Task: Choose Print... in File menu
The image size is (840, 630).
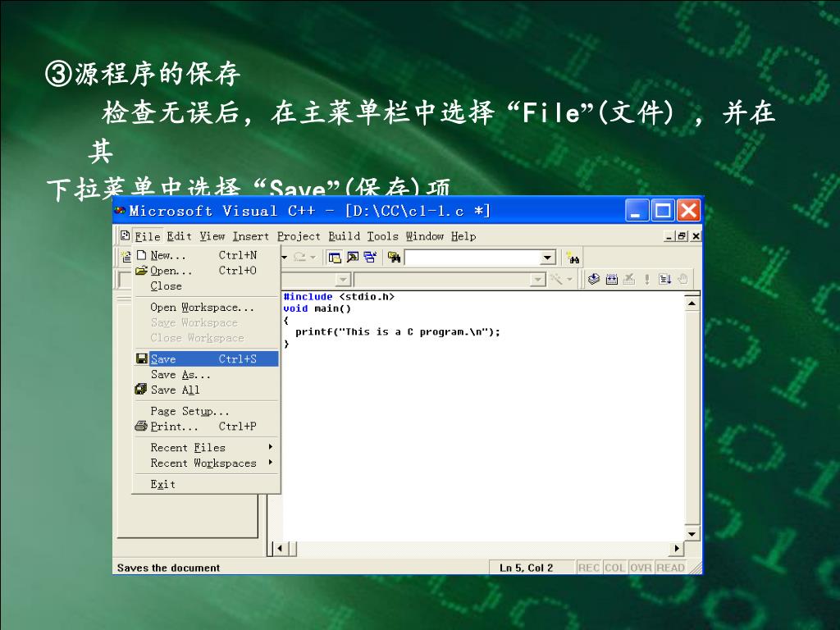Action: click(x=206, y=427)
